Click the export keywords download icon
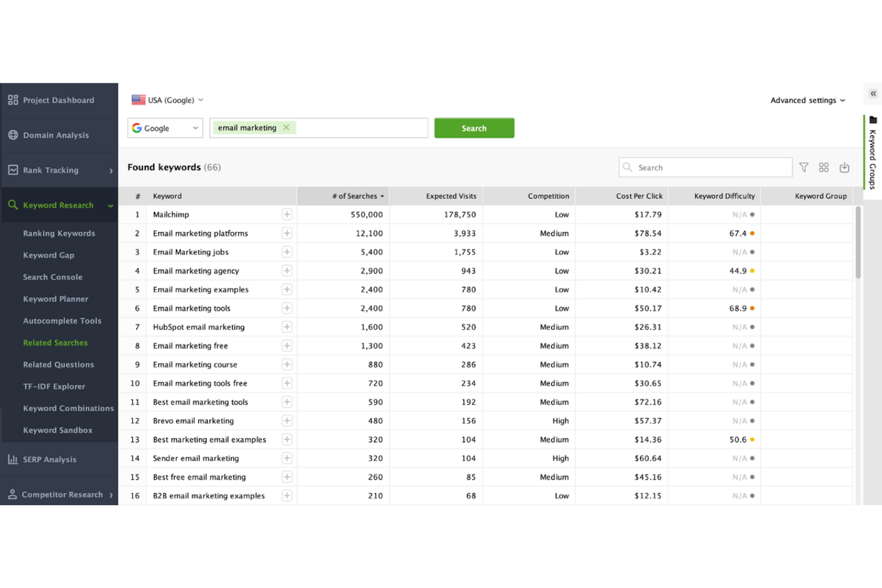 tap(844, 167)
